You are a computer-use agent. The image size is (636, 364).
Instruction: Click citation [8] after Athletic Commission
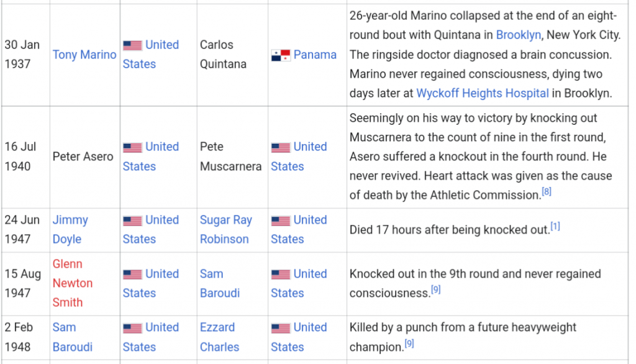point(547,191)
